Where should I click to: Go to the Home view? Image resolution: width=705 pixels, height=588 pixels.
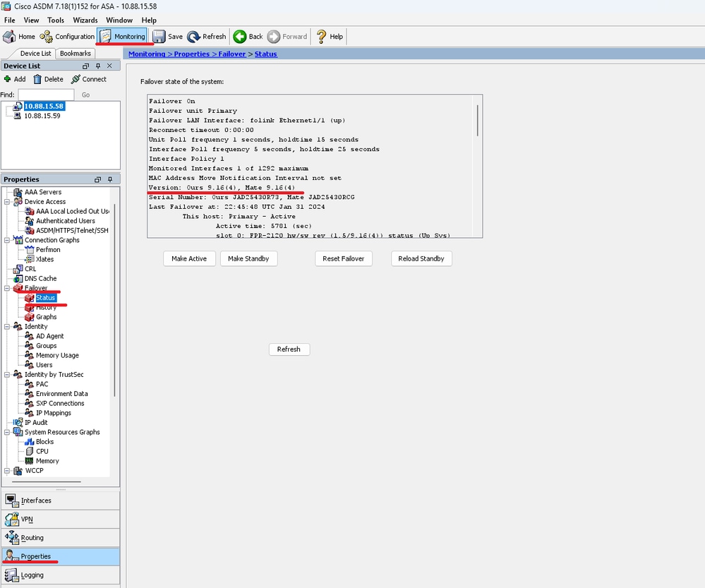[x=19, y=37]
